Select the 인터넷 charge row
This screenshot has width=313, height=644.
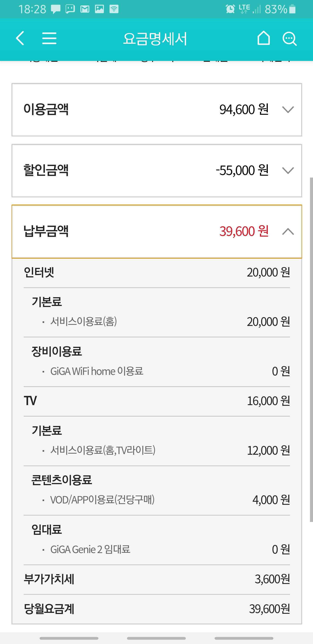[x=157, y=272]
